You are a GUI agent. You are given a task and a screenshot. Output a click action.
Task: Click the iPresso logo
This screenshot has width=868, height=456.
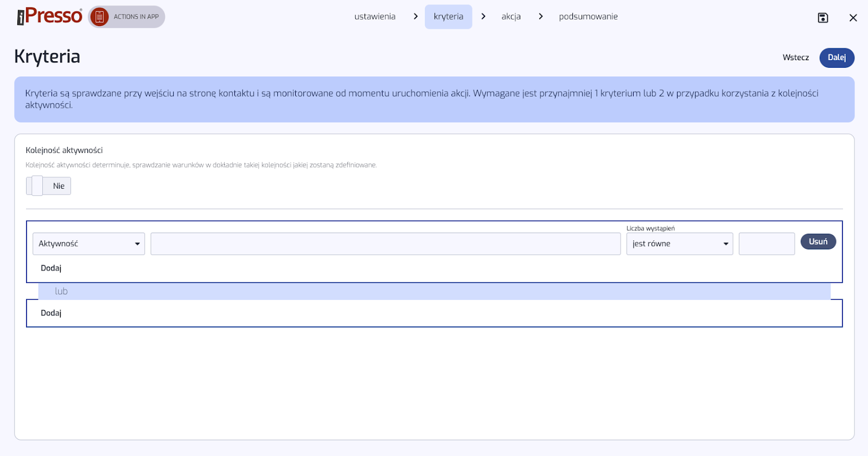click(49, 16)
